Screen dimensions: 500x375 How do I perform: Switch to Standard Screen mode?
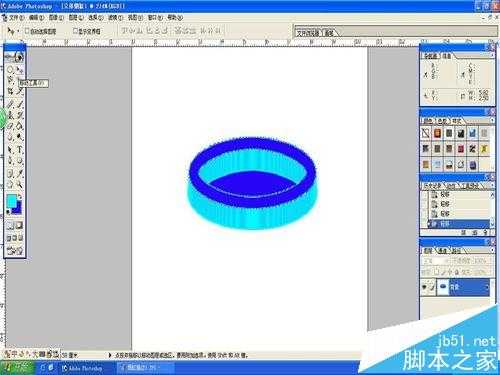click(9, 238)
